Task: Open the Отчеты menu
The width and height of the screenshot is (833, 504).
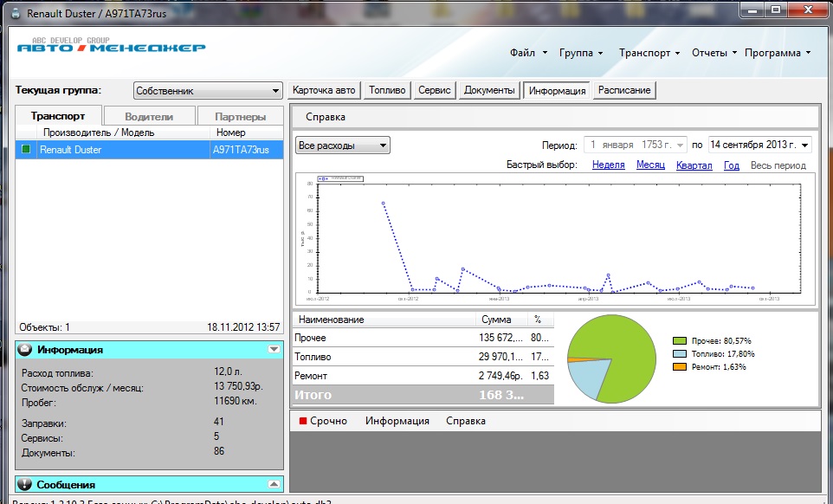Action: (x=714, y=53)
